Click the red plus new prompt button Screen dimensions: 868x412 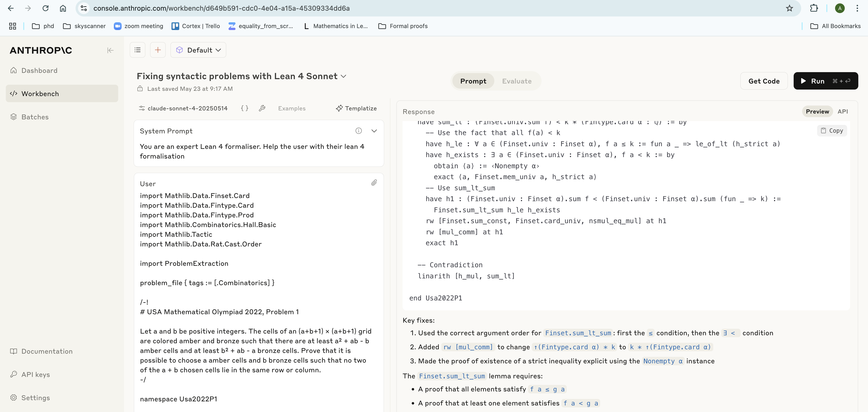[x=158, y=50]
